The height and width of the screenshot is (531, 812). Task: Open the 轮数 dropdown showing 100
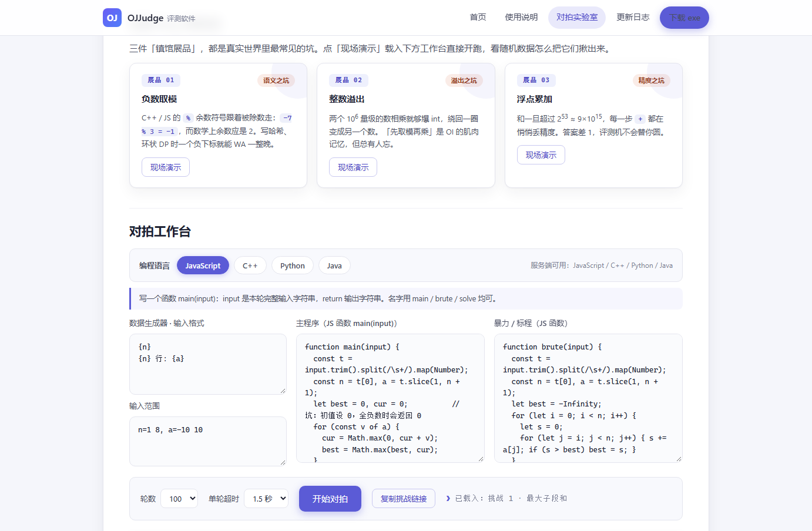(x=179, y=499)
